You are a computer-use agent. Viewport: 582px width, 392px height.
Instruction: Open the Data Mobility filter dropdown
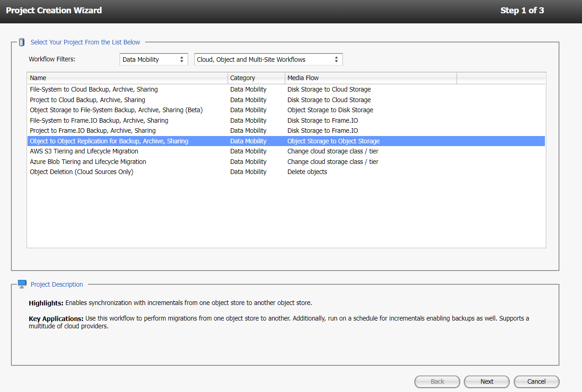click(153, 60)
